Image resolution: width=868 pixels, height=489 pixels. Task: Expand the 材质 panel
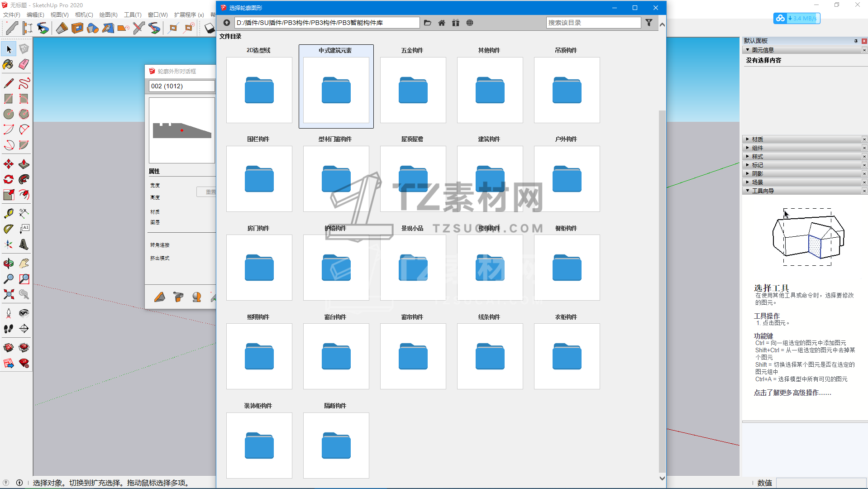tap(748, 139)
